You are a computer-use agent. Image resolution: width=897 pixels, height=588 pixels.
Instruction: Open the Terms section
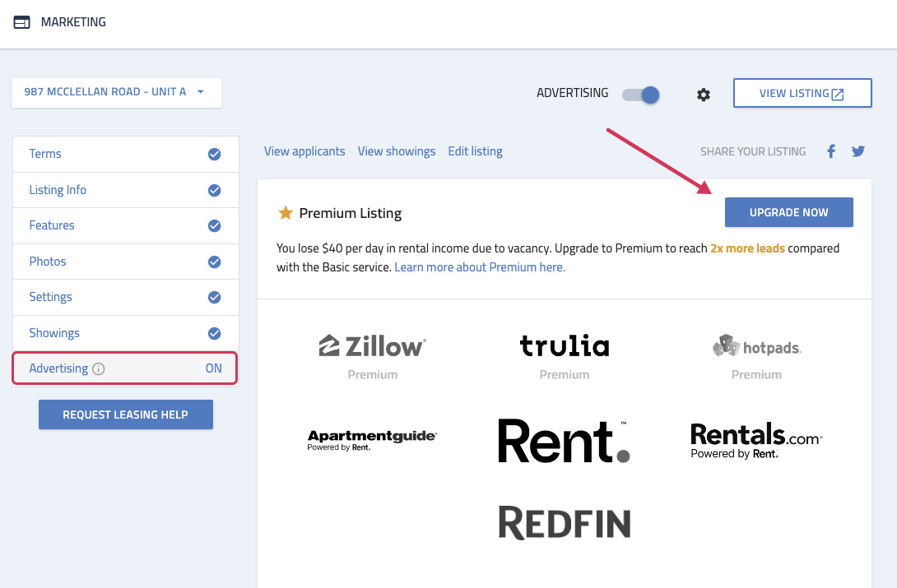(126, 155)
